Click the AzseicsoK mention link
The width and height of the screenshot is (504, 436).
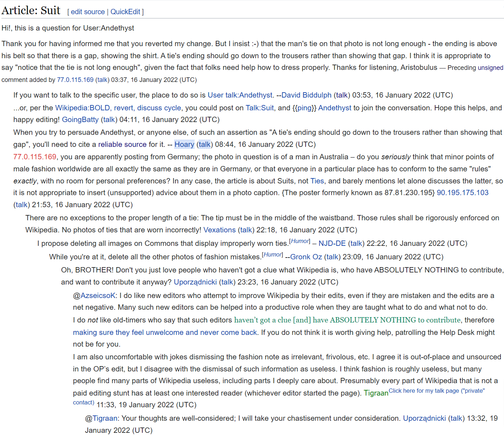(98, 296)
